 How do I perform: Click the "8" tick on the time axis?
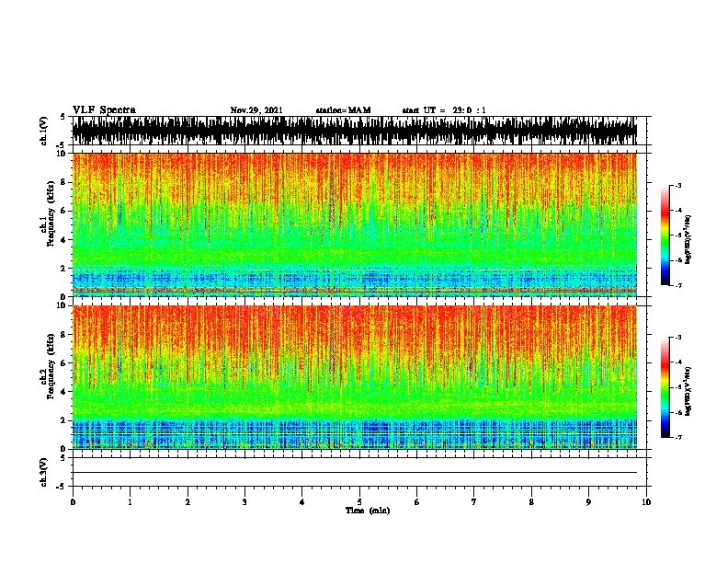tap(531, 502)
